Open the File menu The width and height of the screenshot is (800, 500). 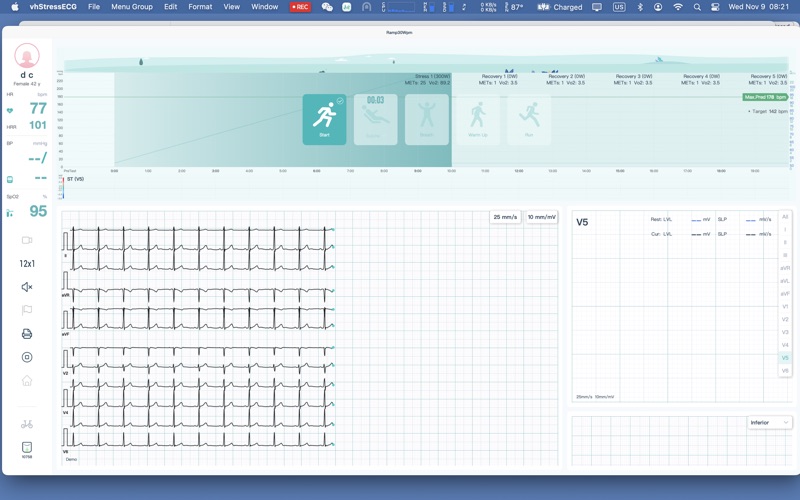(x=94, y=7)
